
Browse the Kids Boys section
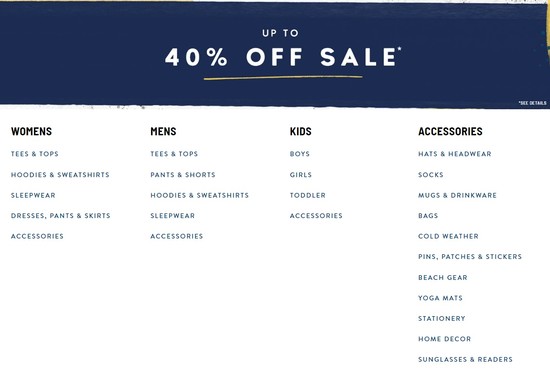coord(300,154)
